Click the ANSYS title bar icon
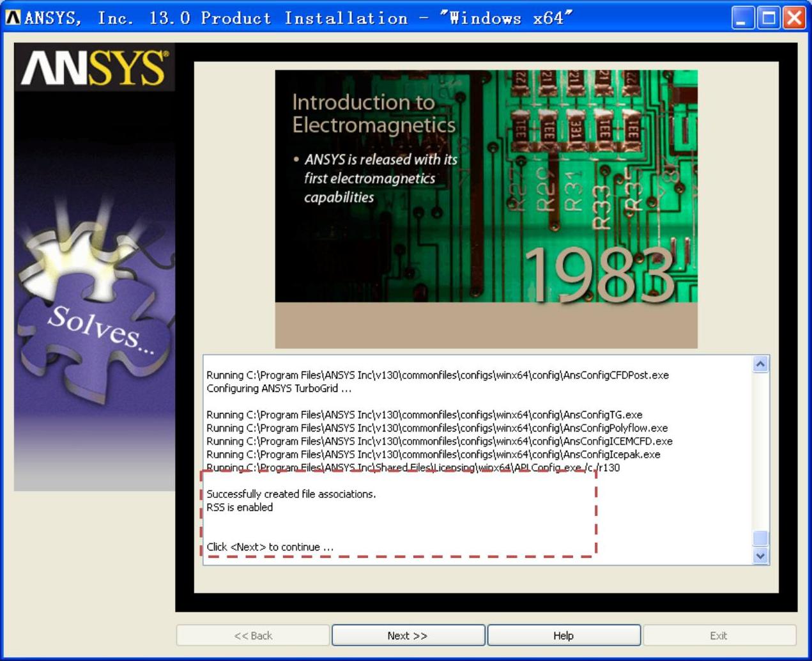812x661 pixels. 13,17
